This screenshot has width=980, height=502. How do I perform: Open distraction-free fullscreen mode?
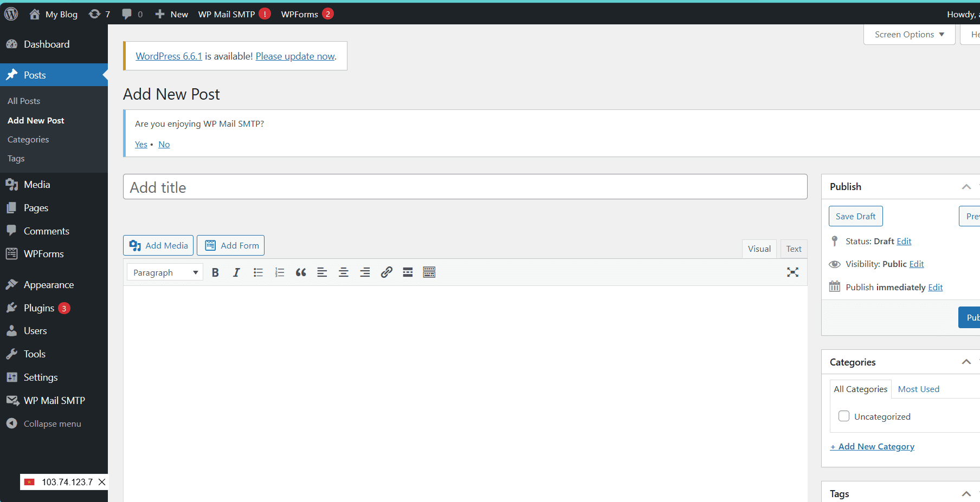tap(793, 272)
